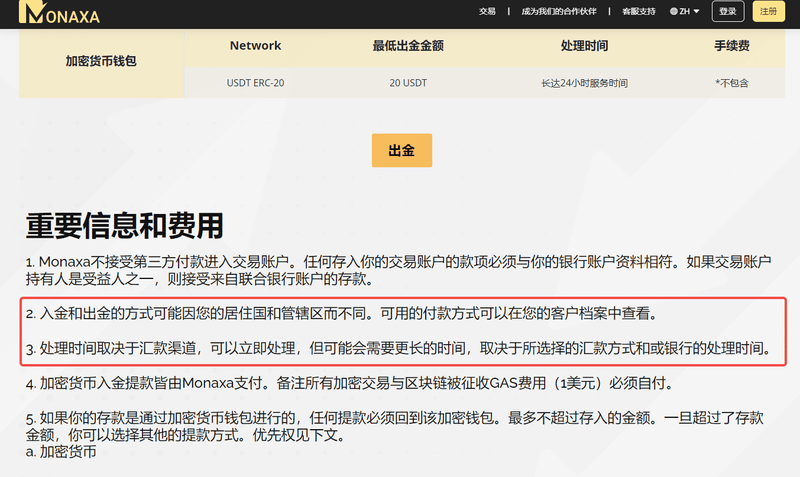The width and height of the screenshot is (800, 477).
Task: Open 成为我们的合作伙伴 menu item
Action: (x=559, y=11)
